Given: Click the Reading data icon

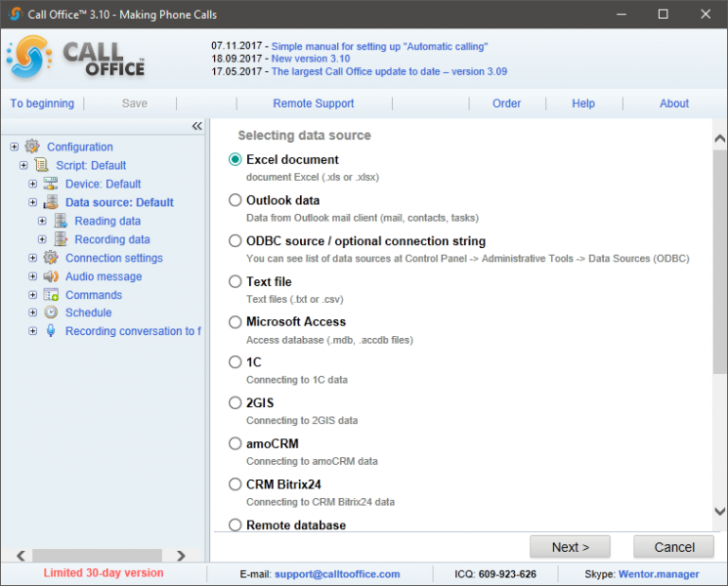Looking at the screenshot, I should coord(61,221).
